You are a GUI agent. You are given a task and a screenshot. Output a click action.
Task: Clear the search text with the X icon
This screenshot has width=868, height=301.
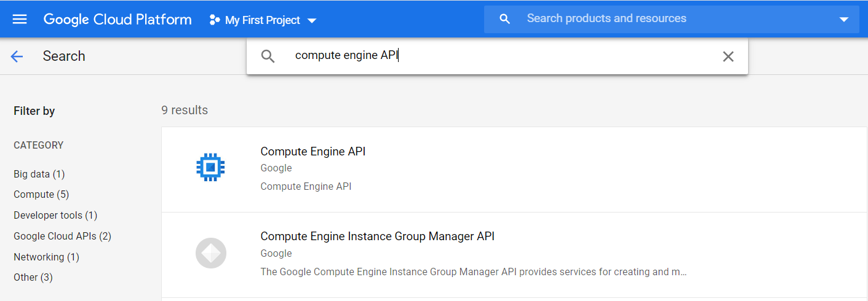coord(728,57)
